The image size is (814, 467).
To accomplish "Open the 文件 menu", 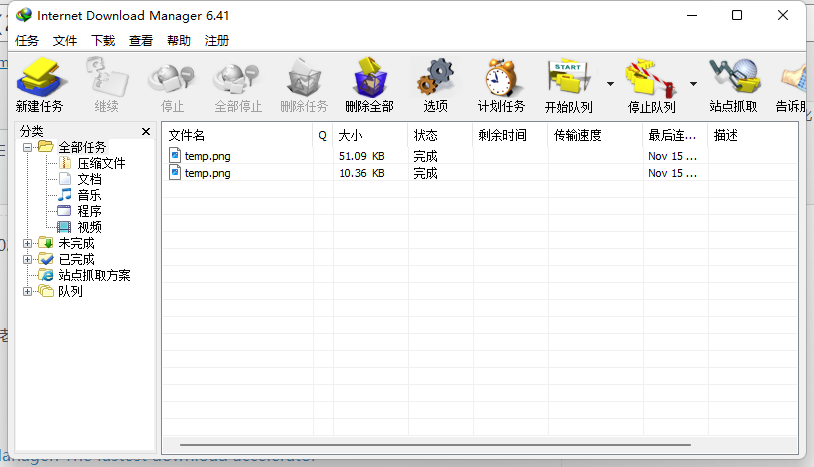I will [x=65, y=40].
